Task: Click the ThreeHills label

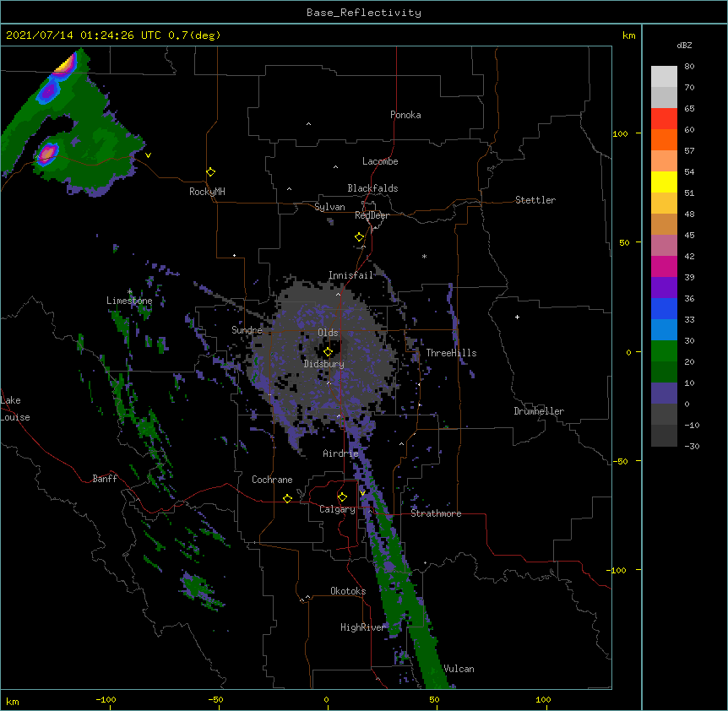Action: click(451, 353)
